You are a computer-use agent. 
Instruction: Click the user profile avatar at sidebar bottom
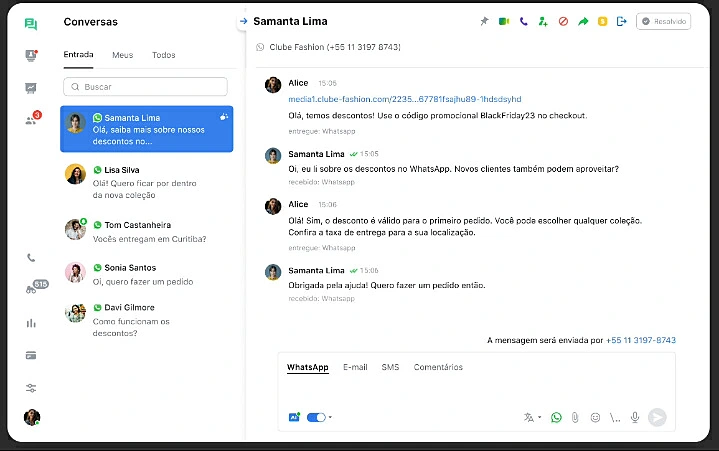click(32, 417)
